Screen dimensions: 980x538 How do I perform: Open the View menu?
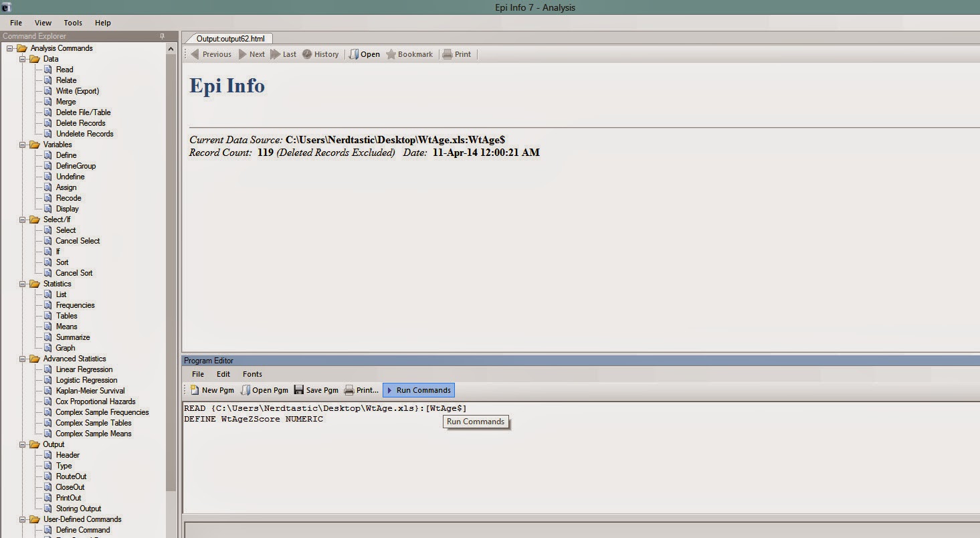tap(43, 23)
